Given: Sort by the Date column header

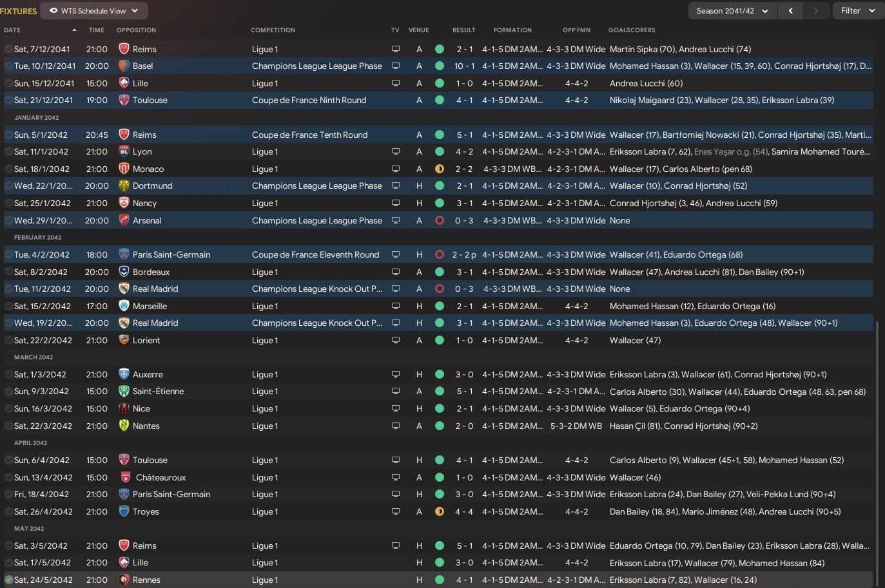Looking at the screenshot, I should 12,30.
